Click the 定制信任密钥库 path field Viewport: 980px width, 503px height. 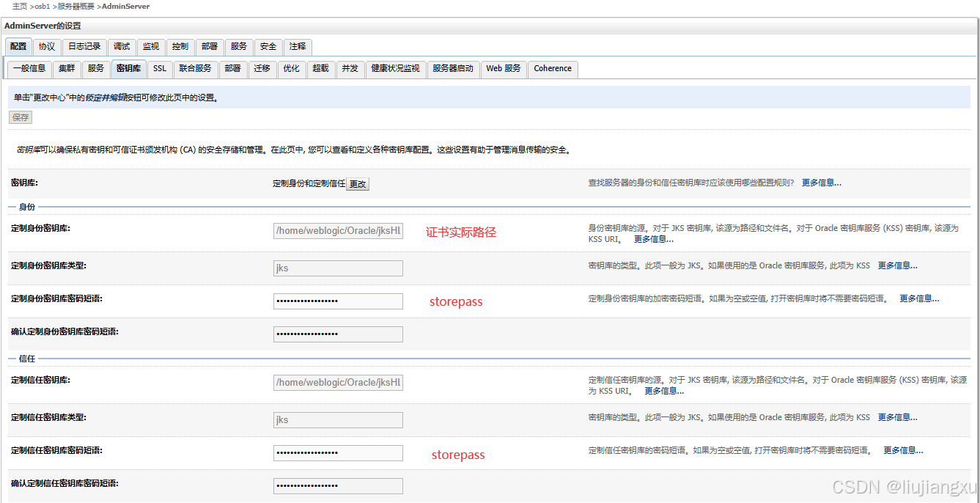click(338, 383)
